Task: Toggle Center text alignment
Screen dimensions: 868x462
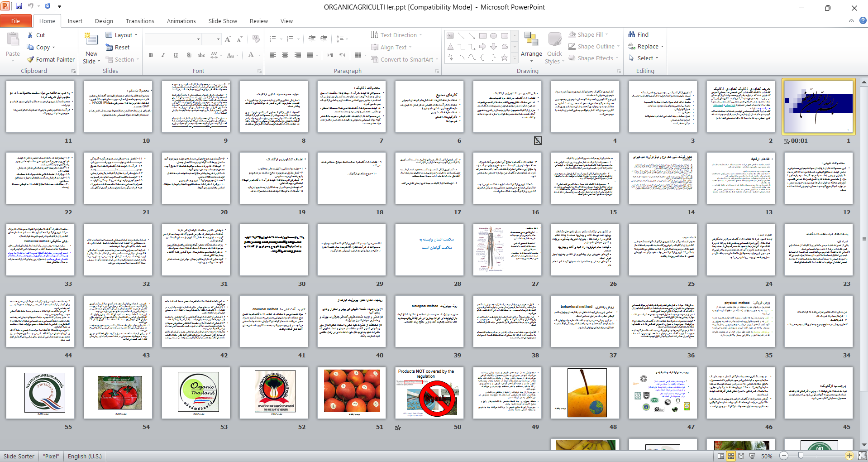Action: point(285,55)
